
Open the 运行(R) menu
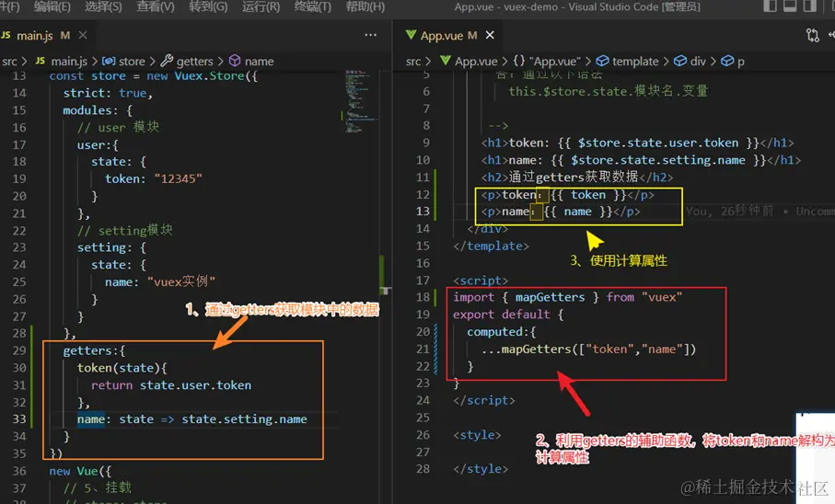[261, 6]
